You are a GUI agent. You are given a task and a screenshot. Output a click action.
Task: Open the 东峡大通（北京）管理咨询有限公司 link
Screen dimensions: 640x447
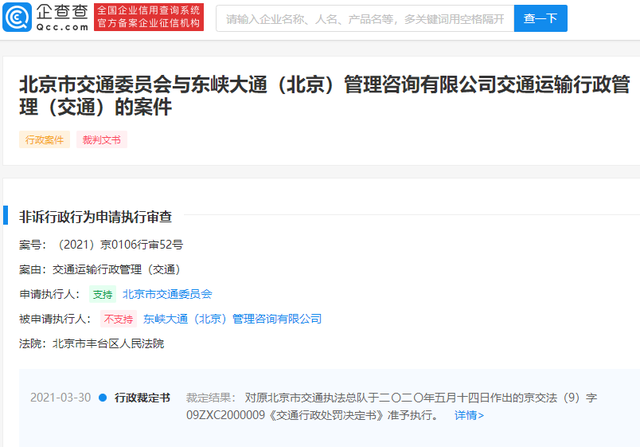(x=232, y=319)
